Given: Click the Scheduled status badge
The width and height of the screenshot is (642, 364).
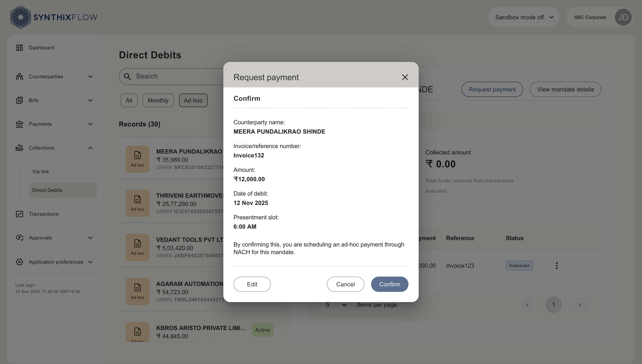Looking at the screenshot, I should (x=519, y=266).
